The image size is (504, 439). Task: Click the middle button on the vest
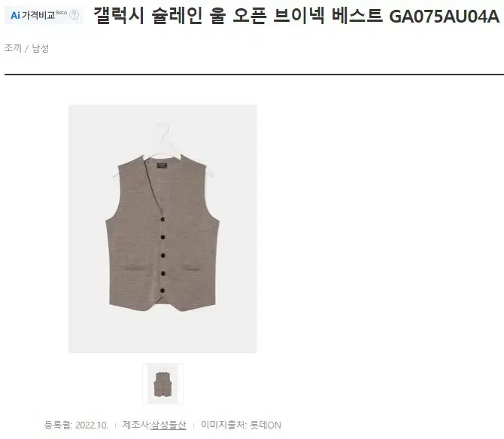click(162, 255)
